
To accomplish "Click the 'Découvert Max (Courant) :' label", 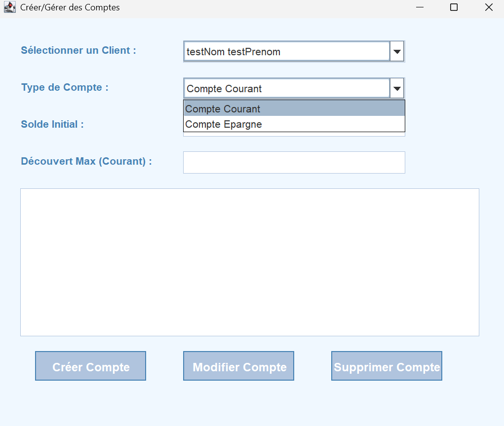I will click(86, 161).
